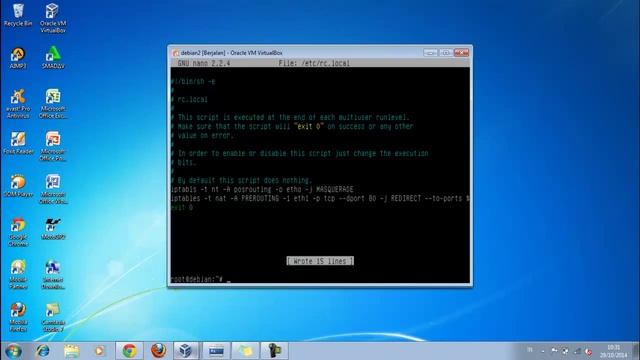
Task: Open the media player taskbar icon
Action: [100, 351]
